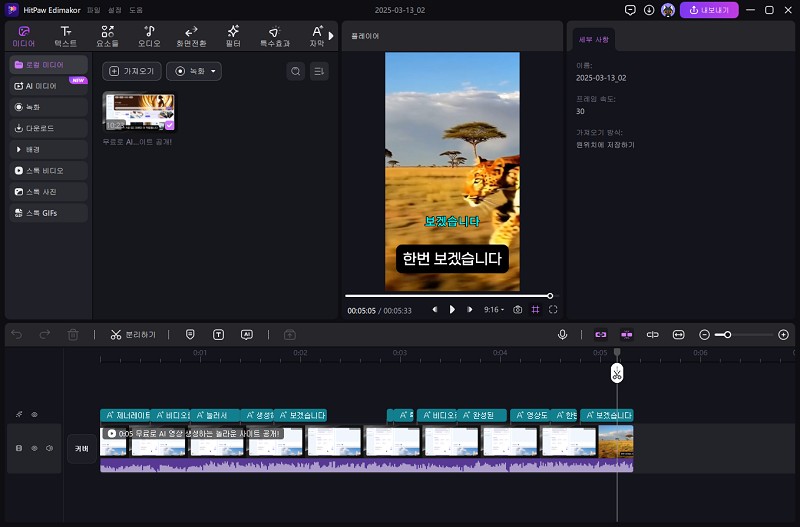Screen dimensions: 800x527
Task: Take a snapshot with the camera icon
Action: (517, 310)
